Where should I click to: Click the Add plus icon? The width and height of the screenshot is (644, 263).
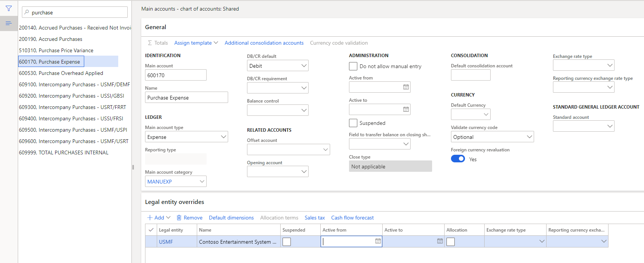tap(150, 218)
